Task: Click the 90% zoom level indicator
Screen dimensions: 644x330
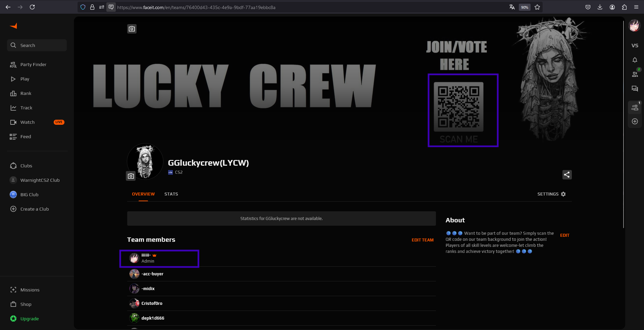Action: tap(525, 7)
